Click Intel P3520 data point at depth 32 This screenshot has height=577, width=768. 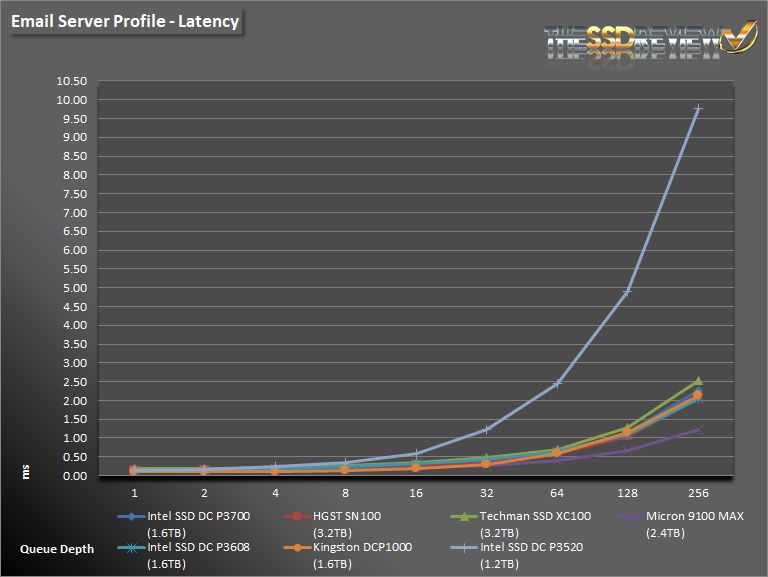[486, 430]
